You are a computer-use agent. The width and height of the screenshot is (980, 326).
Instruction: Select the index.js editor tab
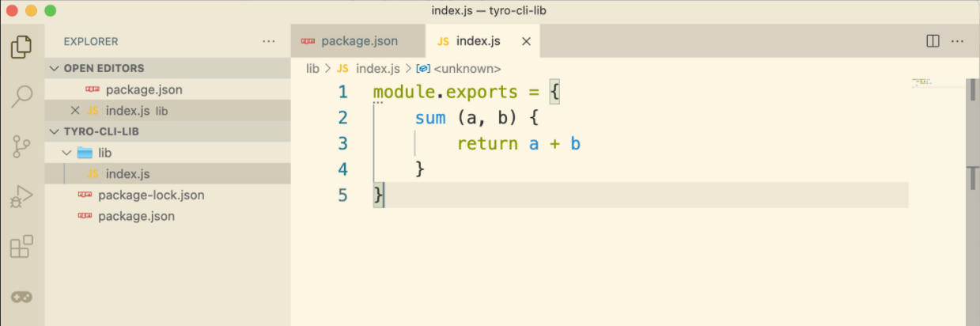click(479, 41)
